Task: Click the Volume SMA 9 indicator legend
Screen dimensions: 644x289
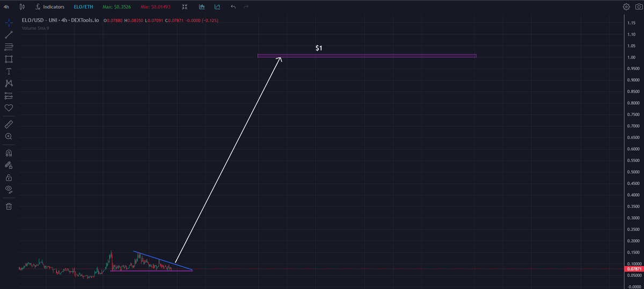Action: pos(35,28)
